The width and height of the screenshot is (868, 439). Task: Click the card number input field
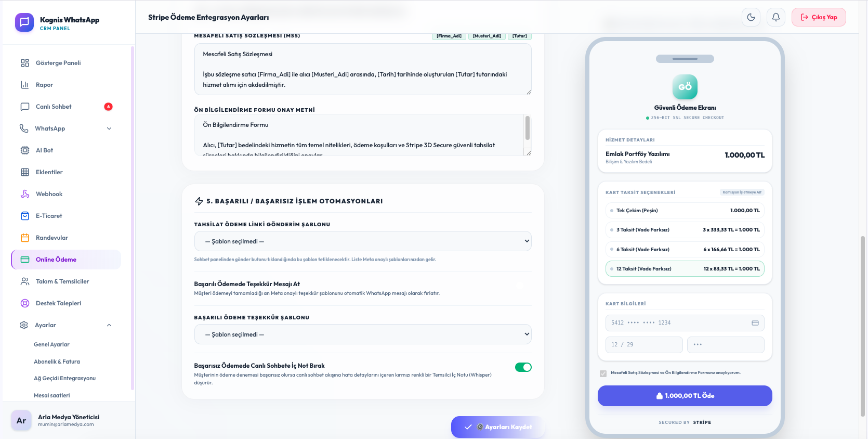(x=685, y=323)
